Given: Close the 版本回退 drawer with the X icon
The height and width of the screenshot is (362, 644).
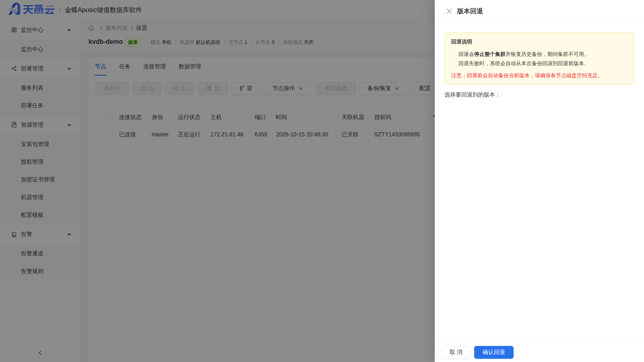Looking at the screenshot, I should pyautogui.click(x=449, y=11).
